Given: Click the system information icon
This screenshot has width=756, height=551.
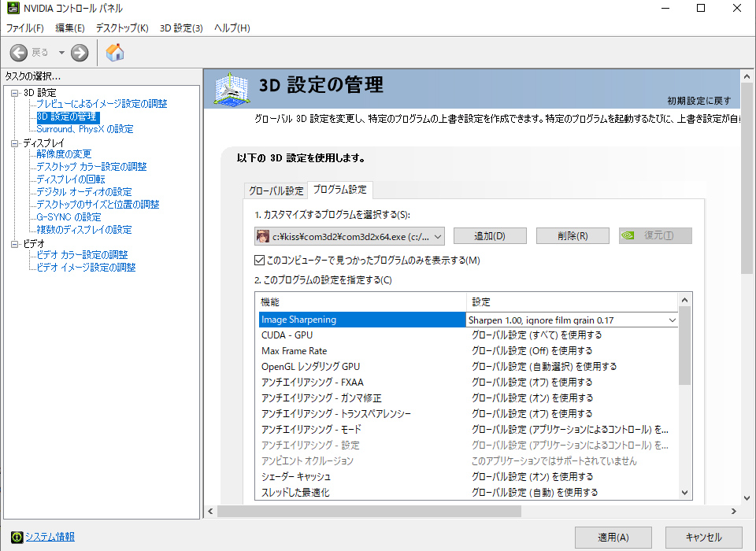Looking at the screenshot, I should coord(17,537).
